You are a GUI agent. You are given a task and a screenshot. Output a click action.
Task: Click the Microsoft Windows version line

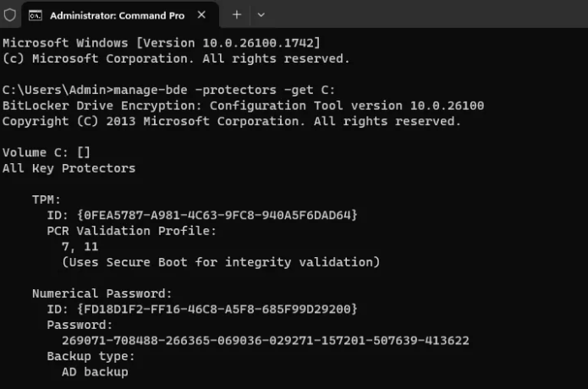[162, 43]
